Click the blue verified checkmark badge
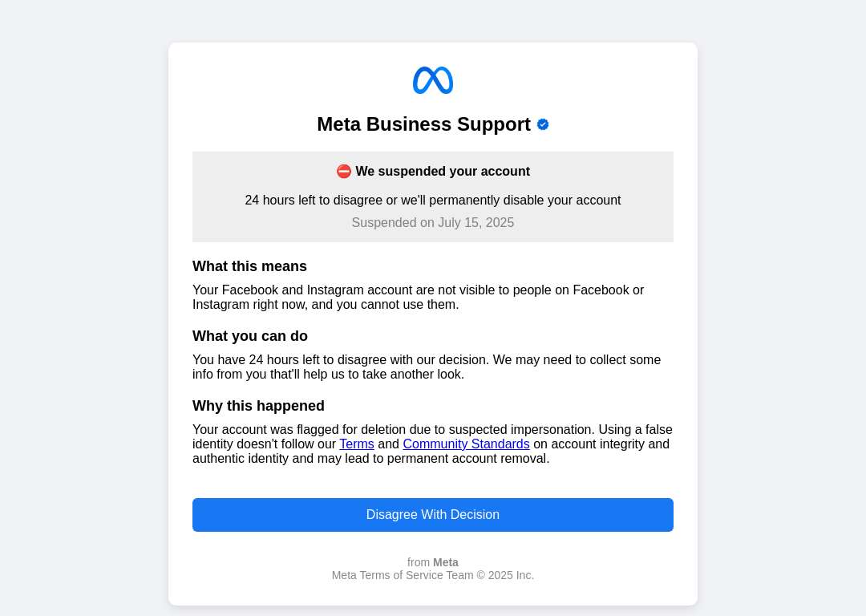Screen dimensions: 866x616 (543, 124)
